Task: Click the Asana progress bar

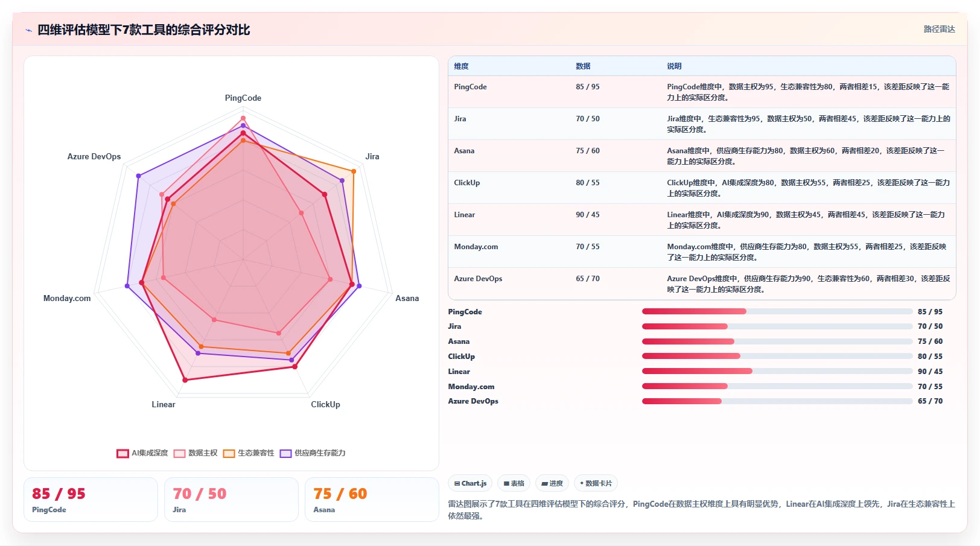Action: coord(777,341)
